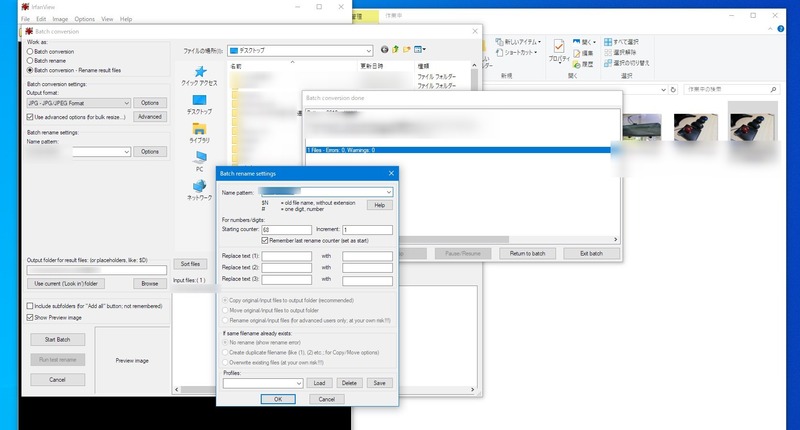The height and width of the screenshot is (430, 800).
Task: Go back with the file browser's back arrow icon
Action: click(384, 49)
